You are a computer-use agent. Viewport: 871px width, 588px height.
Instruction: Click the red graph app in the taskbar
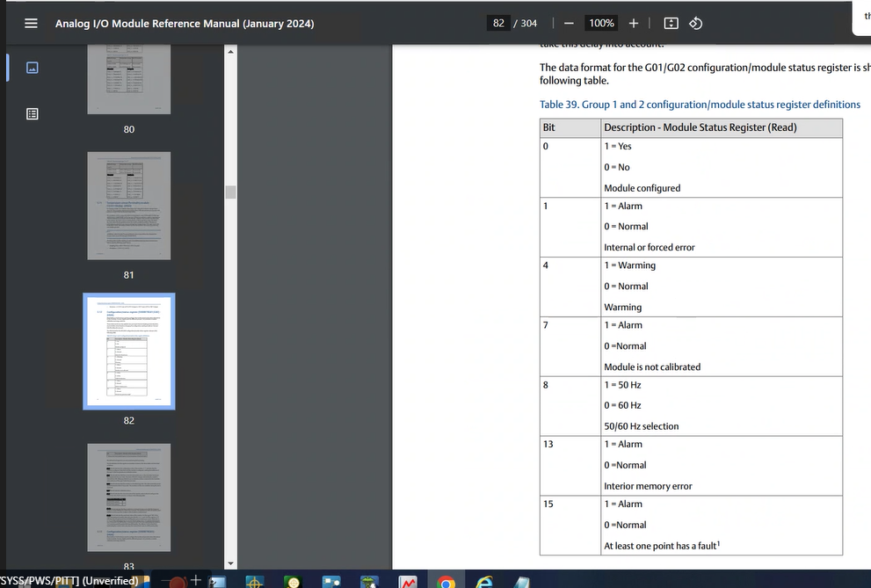(x=409, y=581)
